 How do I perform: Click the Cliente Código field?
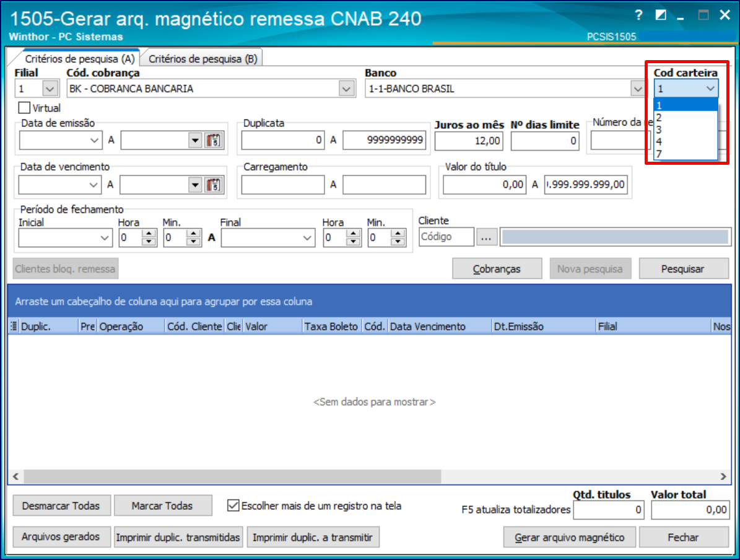click(x=446, y=237)
